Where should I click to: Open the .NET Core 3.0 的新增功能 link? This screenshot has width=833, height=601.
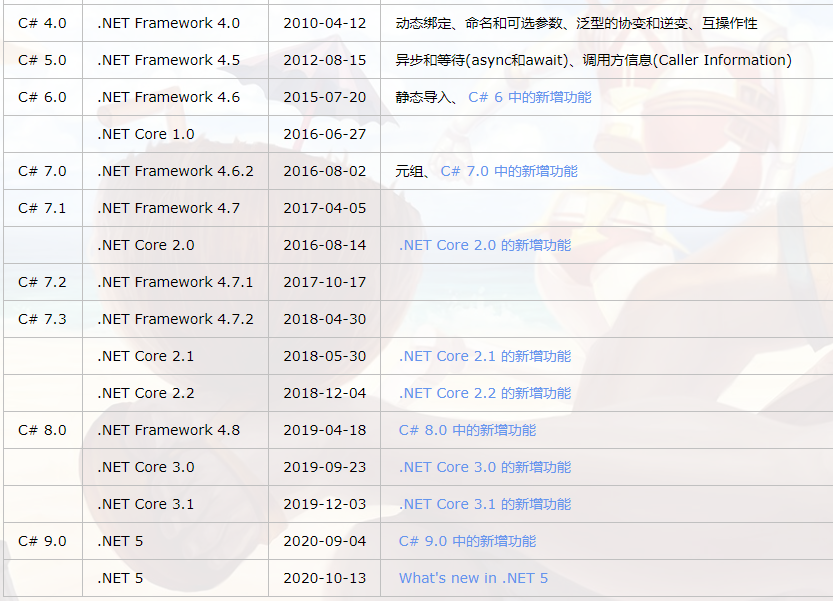(x=485, y=467)
